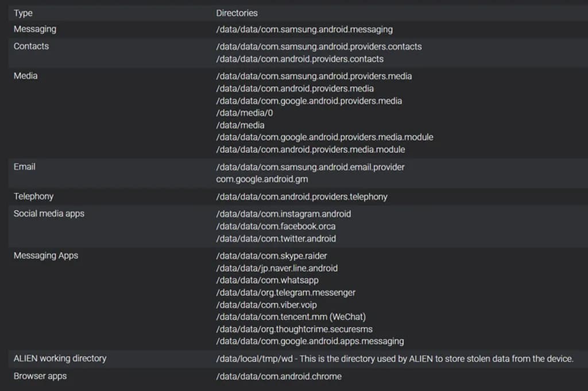Select the com.android.providers.telephony path
The width and height of the screenshot is (588, 391).
[301, 197]
